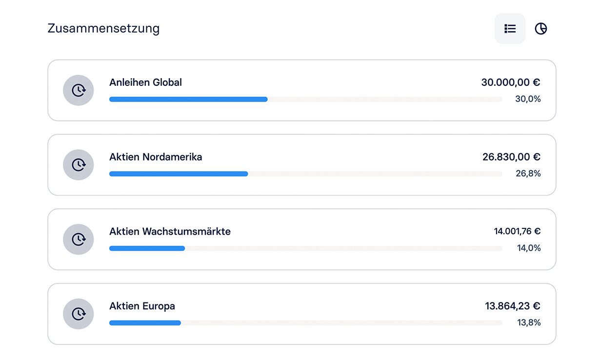
Task: Click the Aktien Wachstumsmärkte clock icon
Action: [x=78, y=240]
